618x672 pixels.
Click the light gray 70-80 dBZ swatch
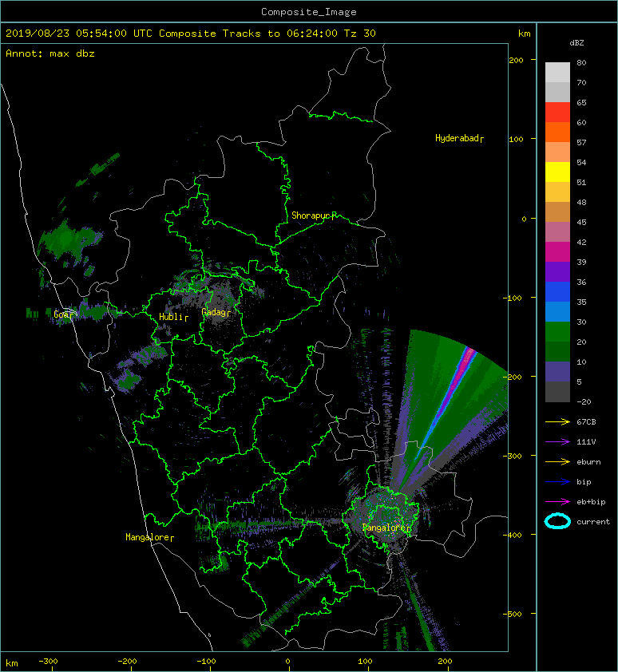tap(557, 73)
